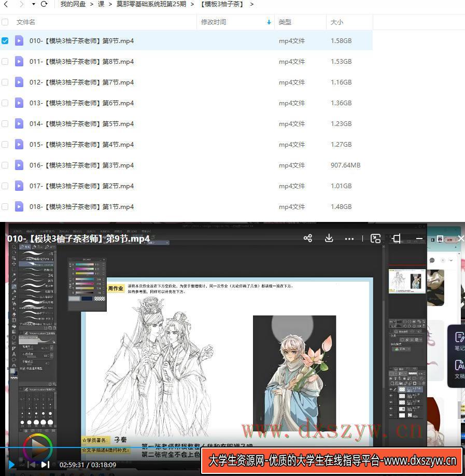Click video file icon for 第5节.mp4
The height and width of the screenshot is (476, 465).
click(x=19, y=124)
